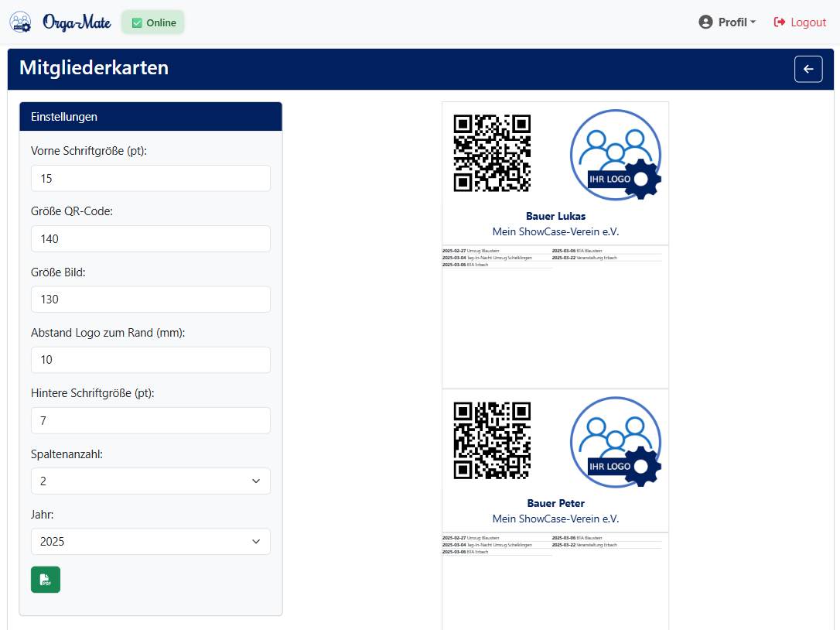Select the Vorne Schriftgröße input field
The image size is (840, 630).
click(x=150, y=178)
